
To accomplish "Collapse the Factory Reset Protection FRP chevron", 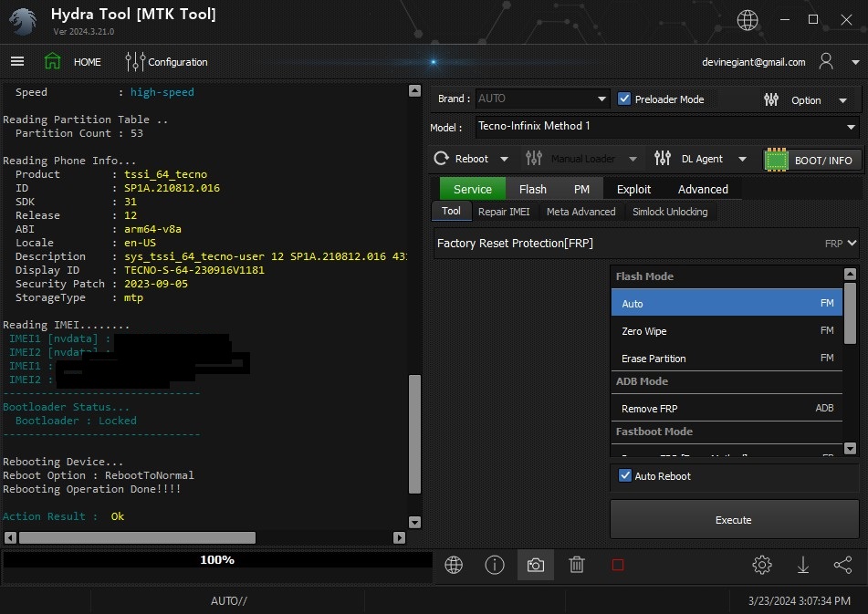I will (x=852, y=243).
